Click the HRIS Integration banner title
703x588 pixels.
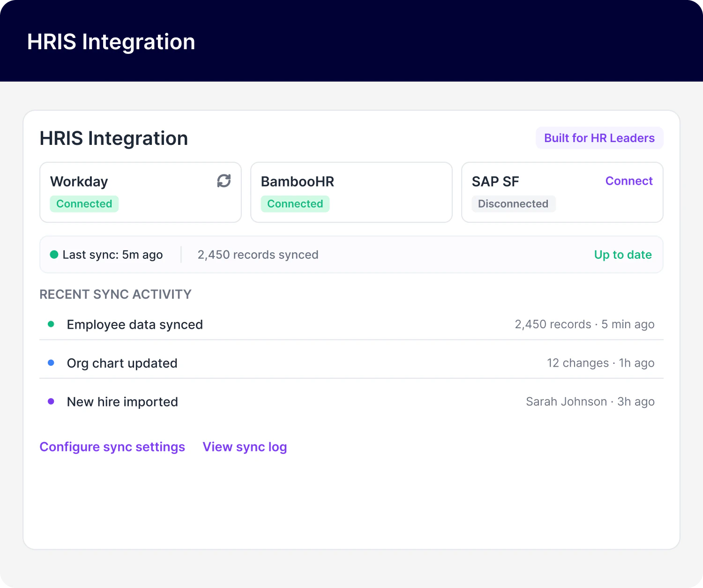click(111, 42)
